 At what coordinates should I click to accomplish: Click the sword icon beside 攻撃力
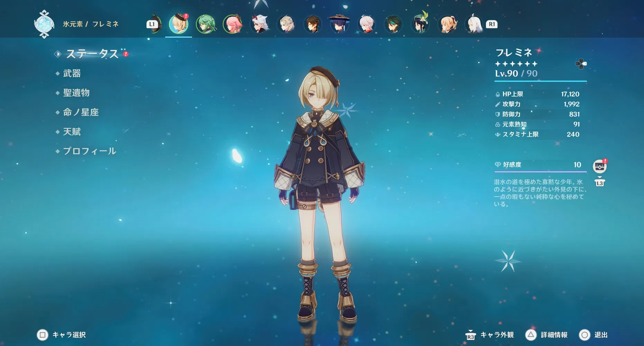[x=498, y=104]
